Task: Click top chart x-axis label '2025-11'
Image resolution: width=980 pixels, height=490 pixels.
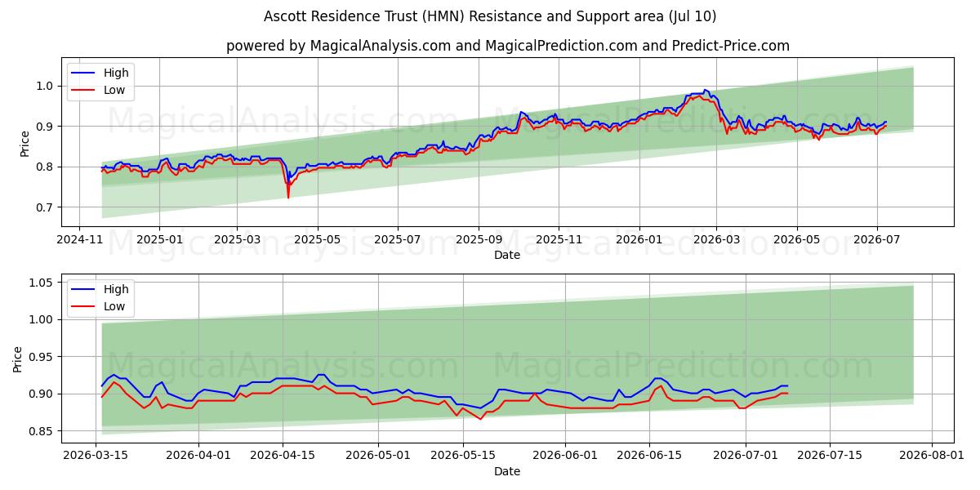Action: point(559,241)
